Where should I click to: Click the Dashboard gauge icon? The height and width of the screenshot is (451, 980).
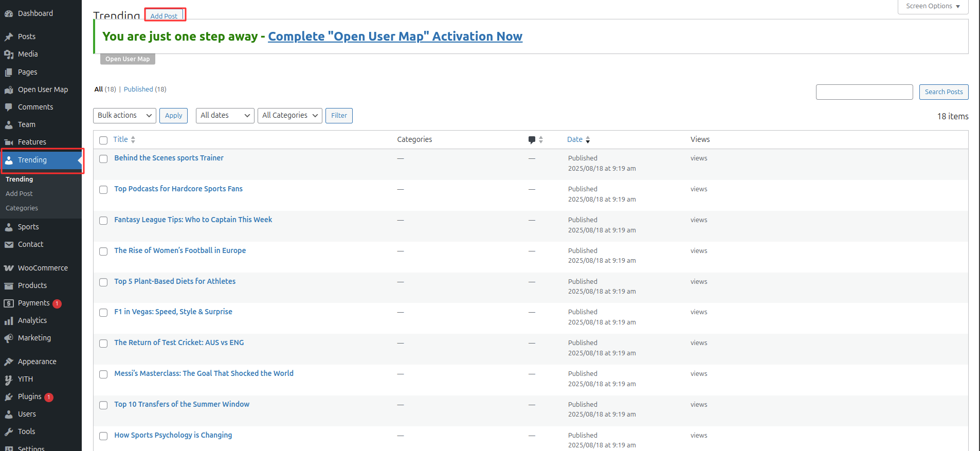tap(9, 14)
